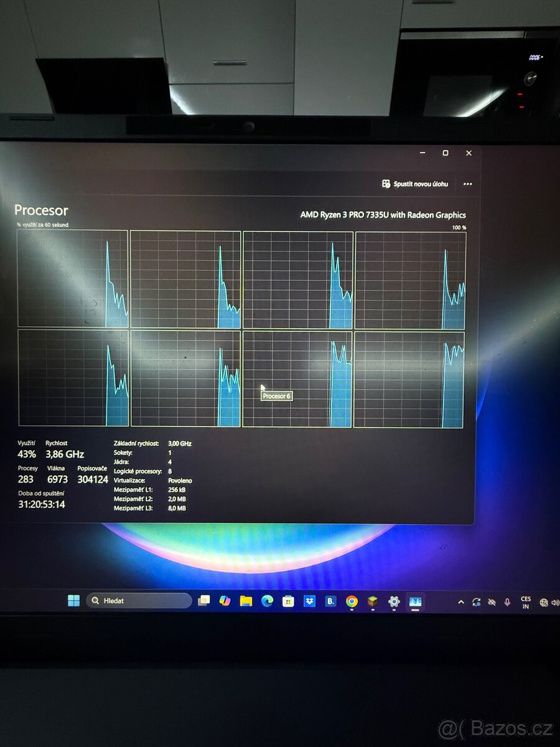Image resolution: width=560 pixels, height=747 pixels.
Task: Click the sync arrows icon in system tray
Action: [x=477, y=601]
